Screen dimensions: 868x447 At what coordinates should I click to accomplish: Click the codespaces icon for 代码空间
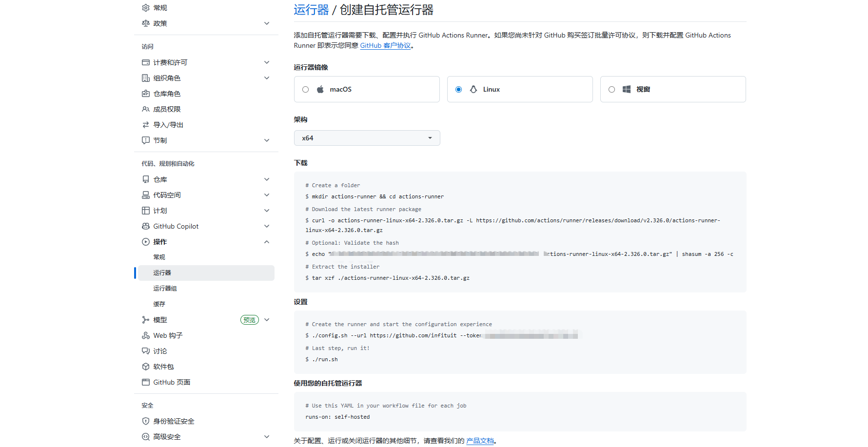coord(145,195)
